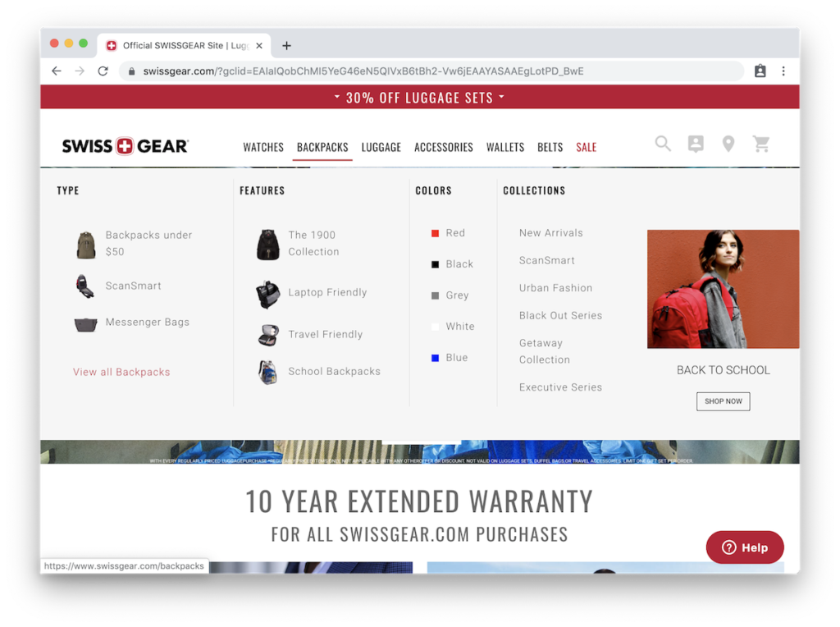Open the Luggage menu tab
The image size is (840, 627).
pos(381,147)
